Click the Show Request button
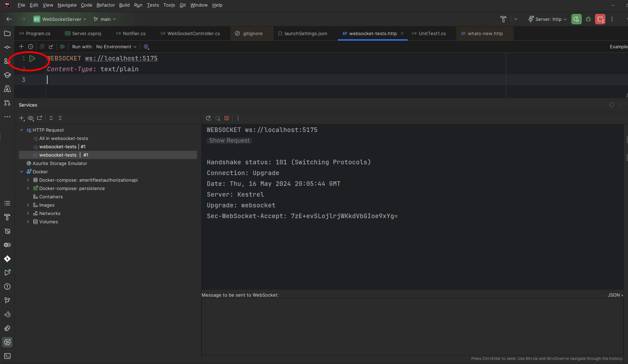The width and height of the screenshot is (628, 364). [x=229, y=140]
